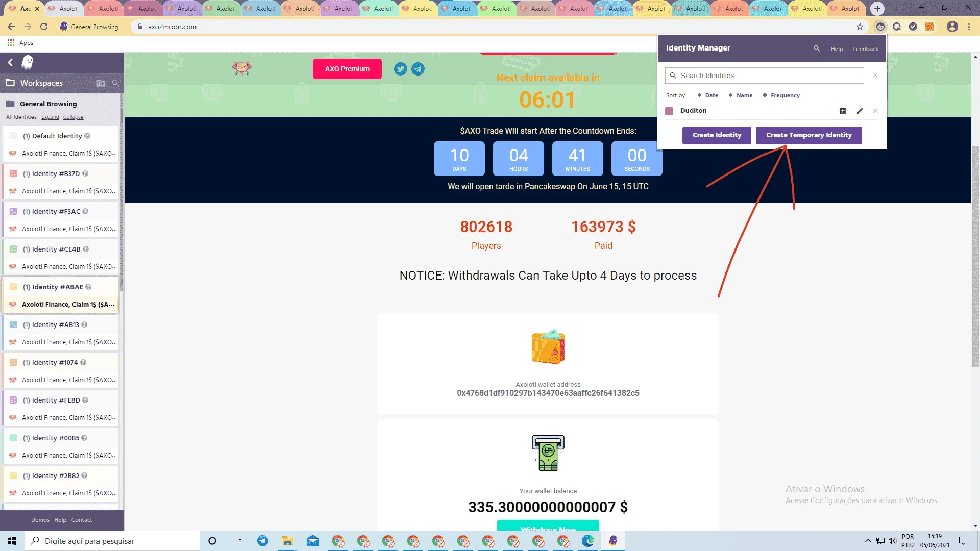Open the Help link in sidebar footer
The height and width of the screenshot is (551, 980).
click(x=60, y=520)
